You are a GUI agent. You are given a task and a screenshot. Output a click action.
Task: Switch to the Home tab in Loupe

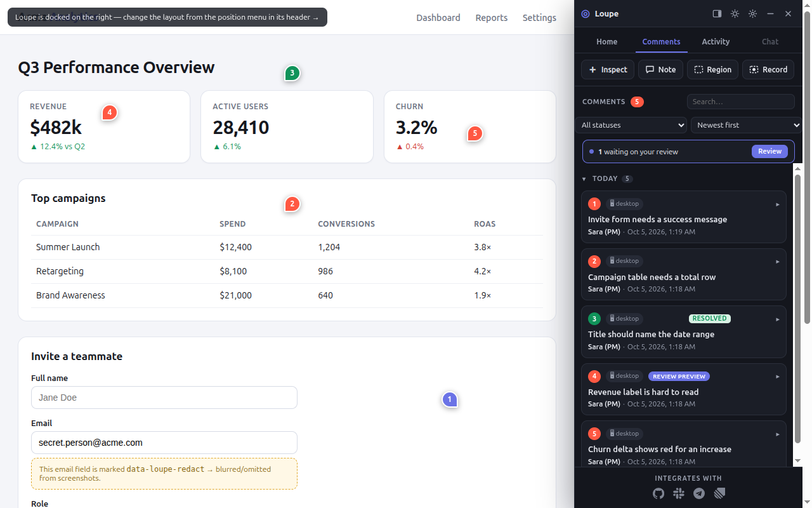pos(606,41)
